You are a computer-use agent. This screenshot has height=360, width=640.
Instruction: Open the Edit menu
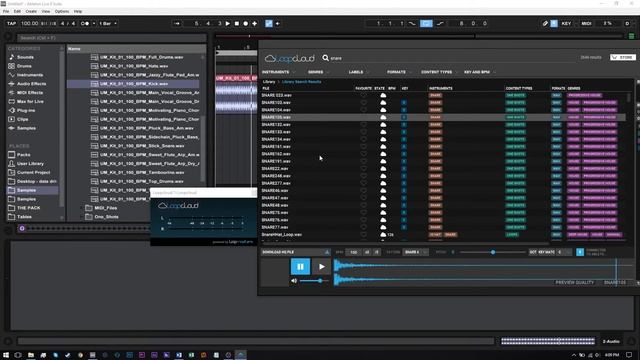click(17, 11)
